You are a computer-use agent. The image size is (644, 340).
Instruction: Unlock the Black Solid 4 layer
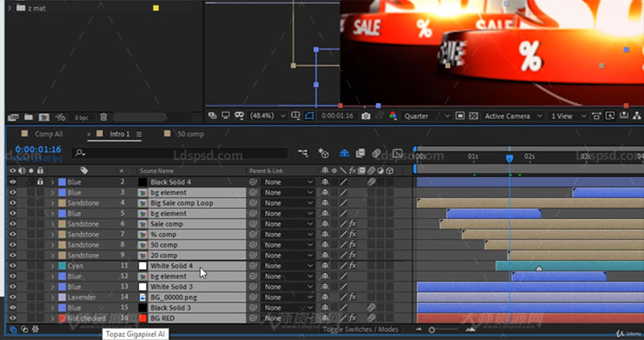(x=39, y=182)
